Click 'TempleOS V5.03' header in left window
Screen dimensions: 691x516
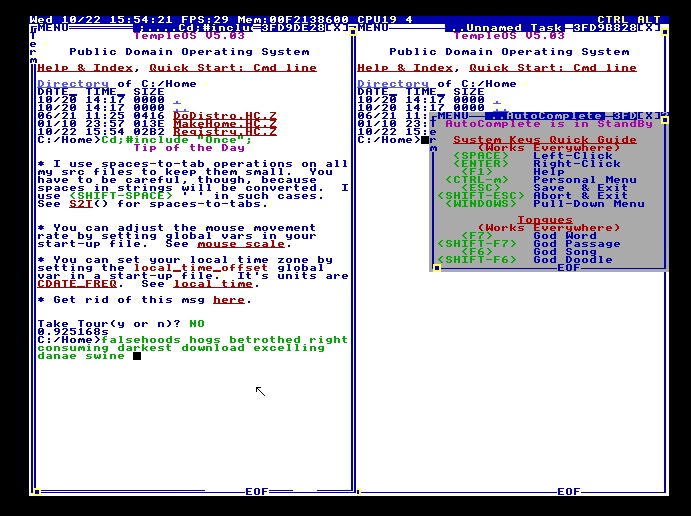[x=189, y=36]
